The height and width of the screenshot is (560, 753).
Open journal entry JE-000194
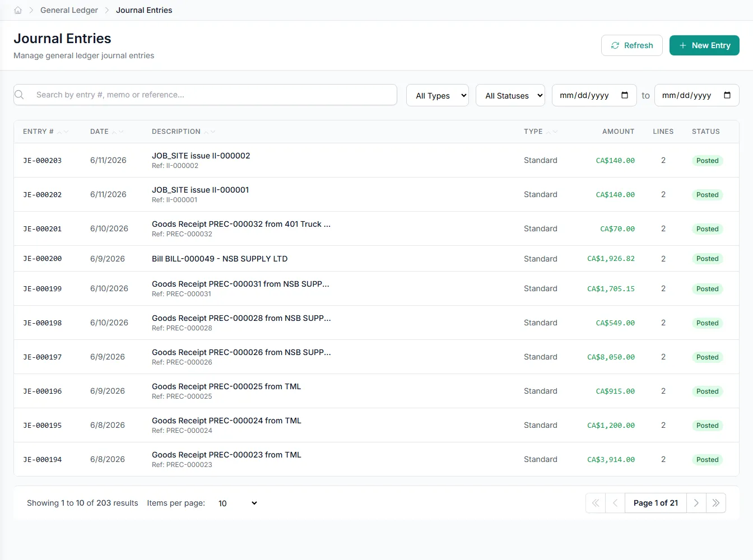click(x=42, y=459)
